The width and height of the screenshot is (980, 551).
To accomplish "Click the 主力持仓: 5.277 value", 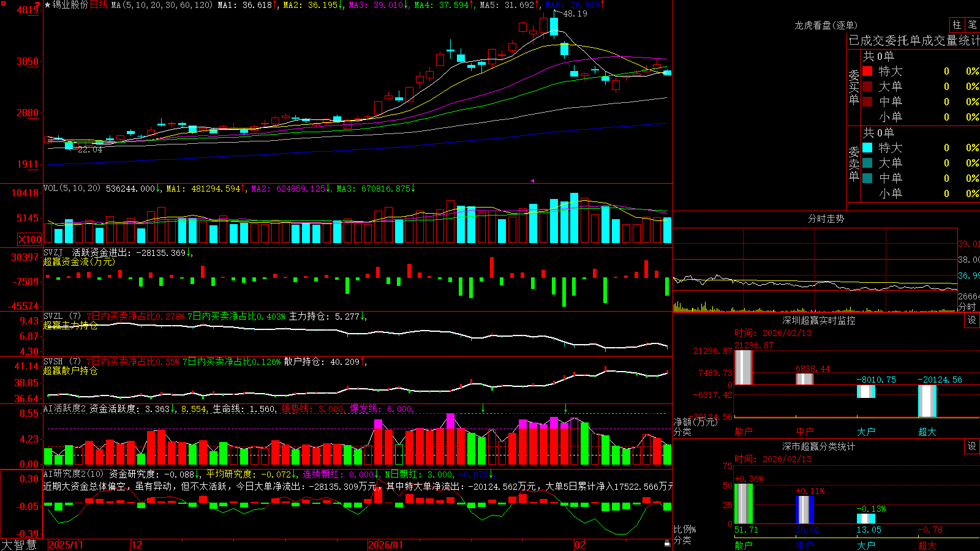I will tap(324, 317).
